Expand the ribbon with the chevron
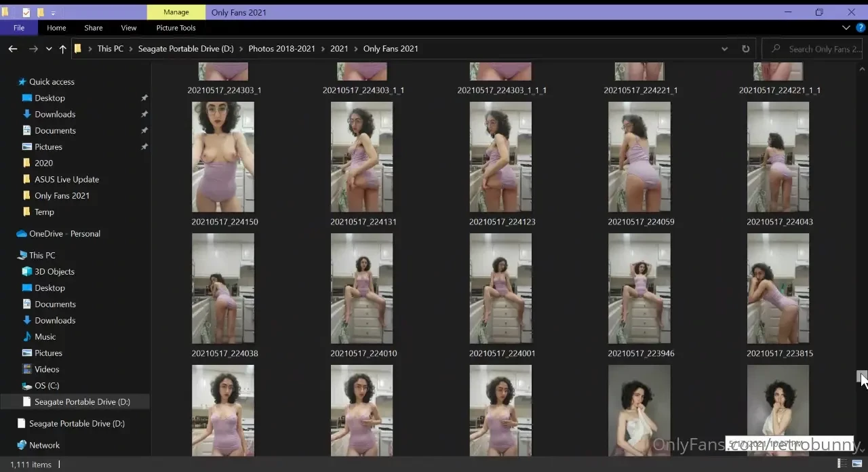The height and width of the screenshot is (472, 868). tap(846, 28)
